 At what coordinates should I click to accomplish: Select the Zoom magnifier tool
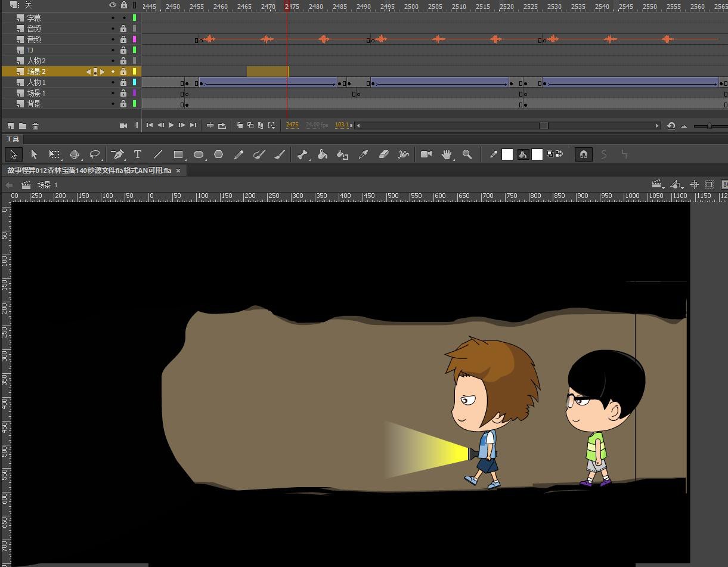pyautogui.click(x=467, y=154)
